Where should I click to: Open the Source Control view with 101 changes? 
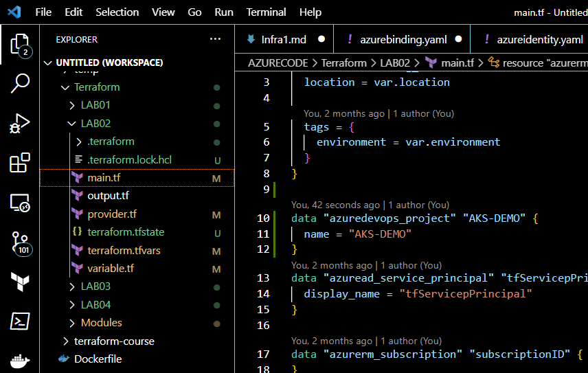tap(21, 243)
